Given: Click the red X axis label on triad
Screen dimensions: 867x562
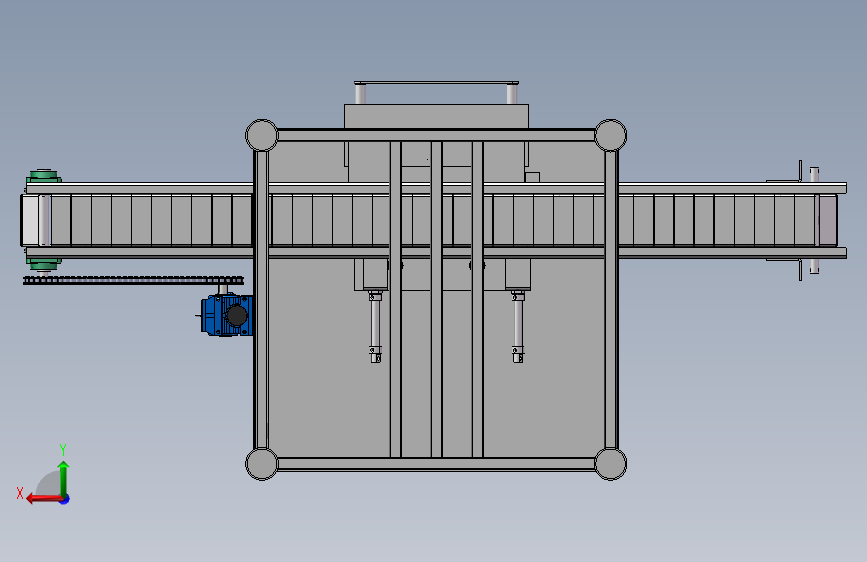Looking at the screenshot, I should click(x=20, y=493).
